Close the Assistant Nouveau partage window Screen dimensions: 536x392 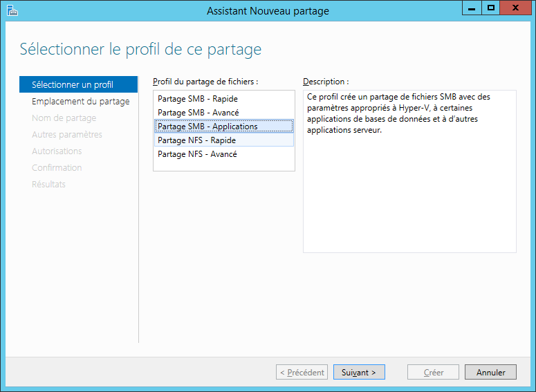pos(516,8)
